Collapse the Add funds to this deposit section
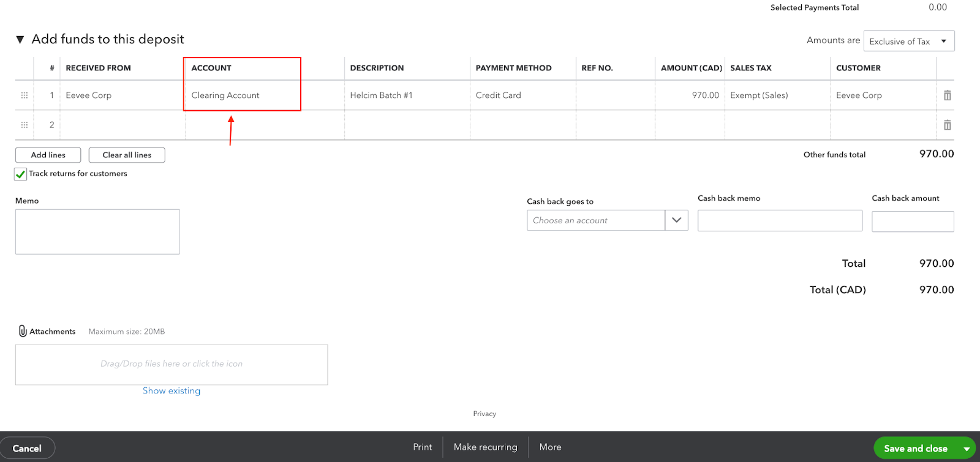Image resolution: width=980 pixels, height=462 pixels. tap(20, 40)
